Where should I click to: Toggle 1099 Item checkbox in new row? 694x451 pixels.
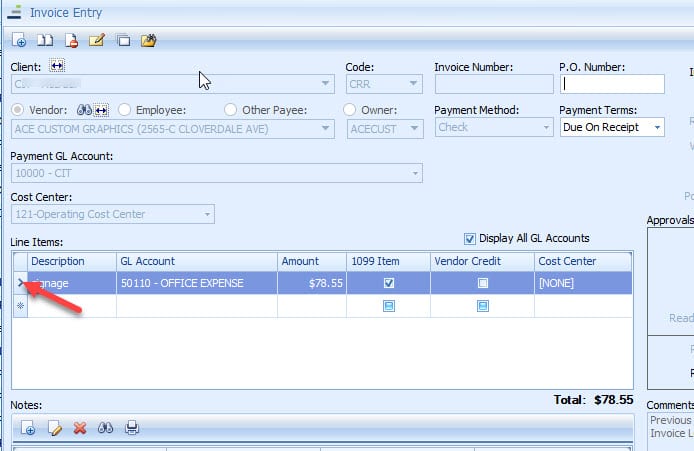[x=389, y=306]
